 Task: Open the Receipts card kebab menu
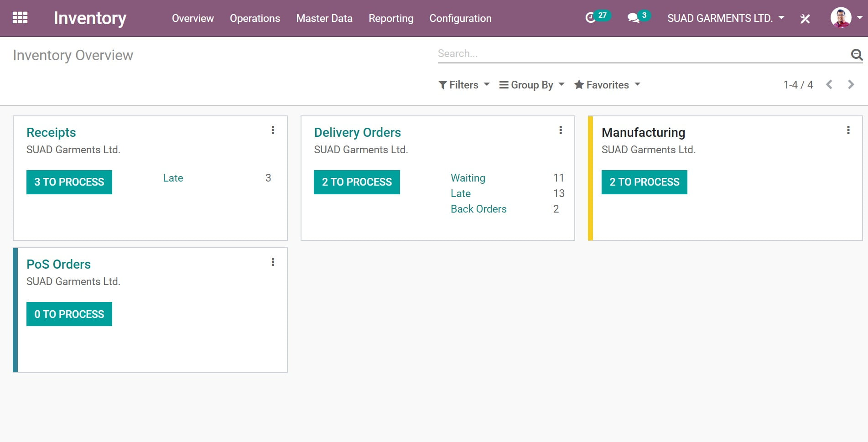(x=273, y=130)
